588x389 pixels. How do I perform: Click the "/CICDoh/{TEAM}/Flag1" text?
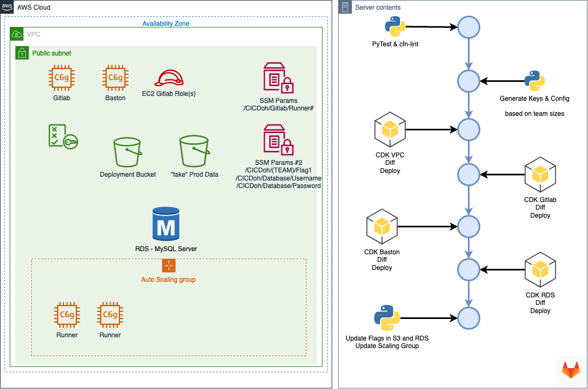tap(278, 170)
